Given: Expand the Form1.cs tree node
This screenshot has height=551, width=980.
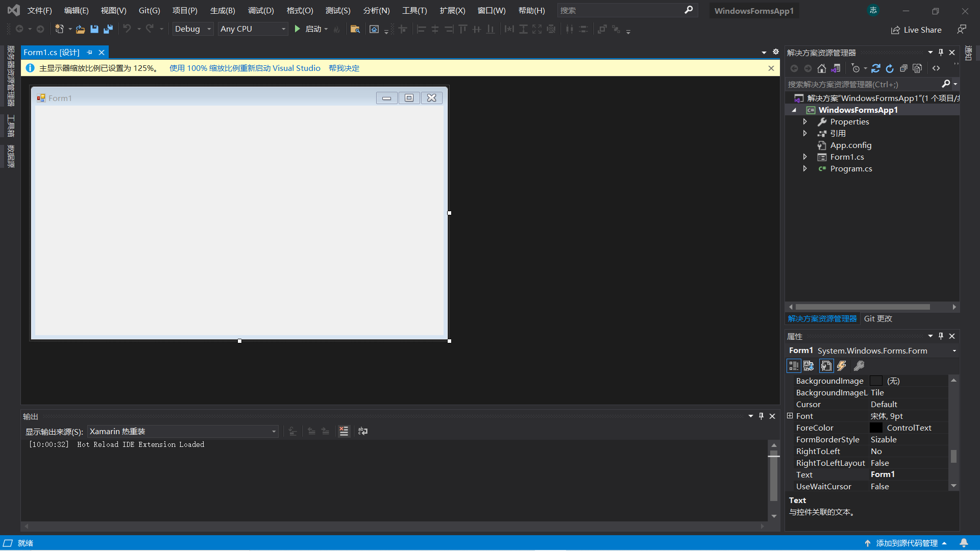Looking at the screenshot, I should point(805,157).
